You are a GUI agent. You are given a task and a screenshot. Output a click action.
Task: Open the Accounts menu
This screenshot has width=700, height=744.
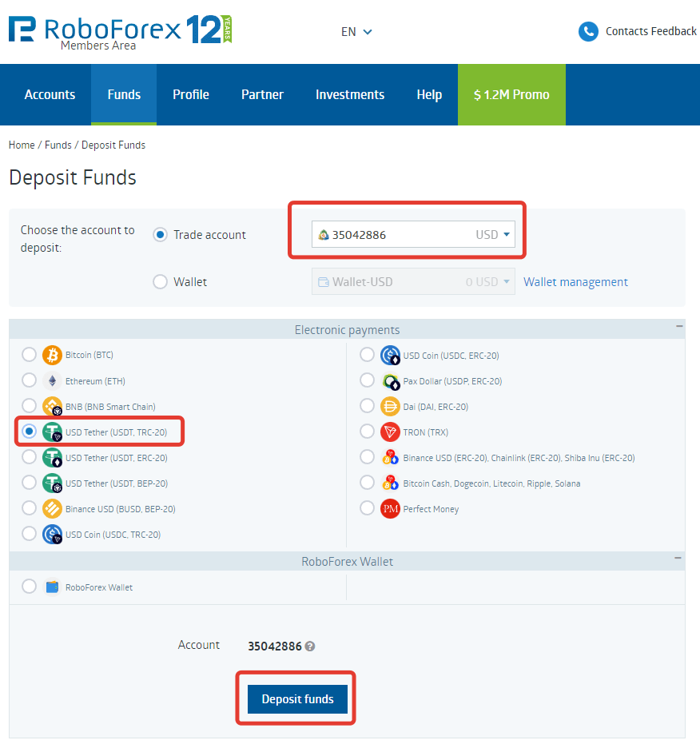(x=50, y=94)
